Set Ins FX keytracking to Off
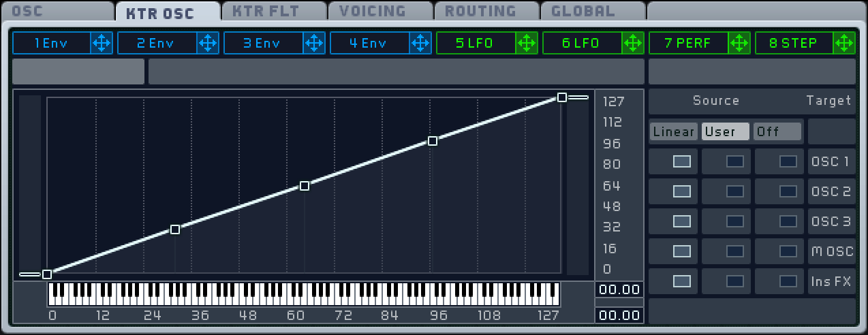The width and height of the screenshot is (868, 335). 788,281
